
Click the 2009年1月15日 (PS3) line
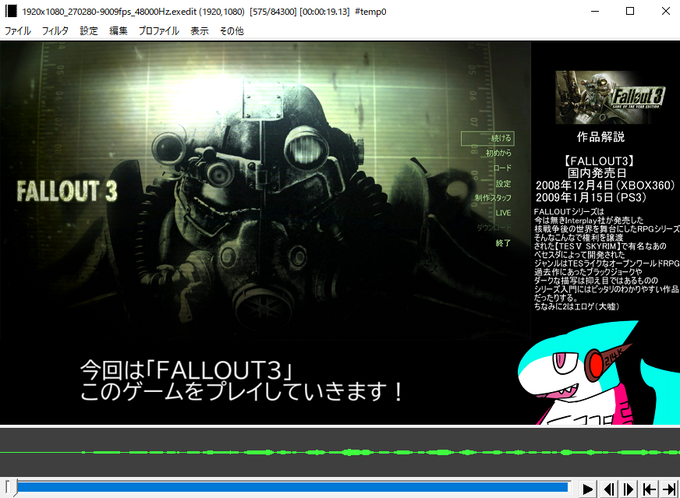[591, 197]
